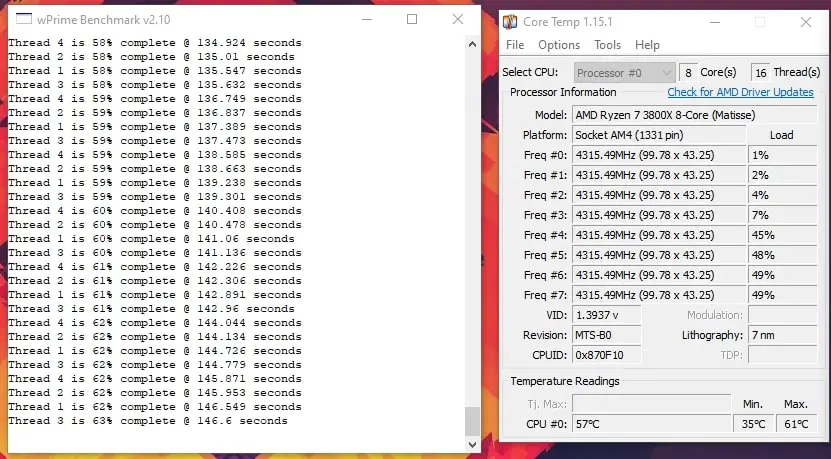Open the Options menu in Core Temp
Viewport: 831px width, 459px height.
559,45
